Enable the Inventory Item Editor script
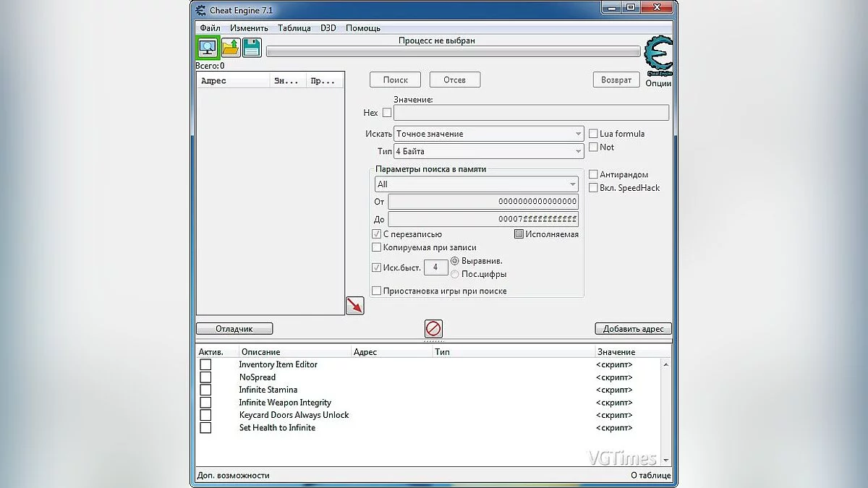This screenshot has width=868, height=488. (205, 364)
